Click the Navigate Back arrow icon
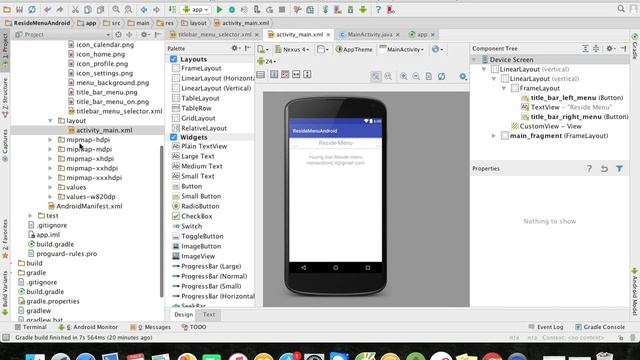640x360 pixels. pos(144,9)
